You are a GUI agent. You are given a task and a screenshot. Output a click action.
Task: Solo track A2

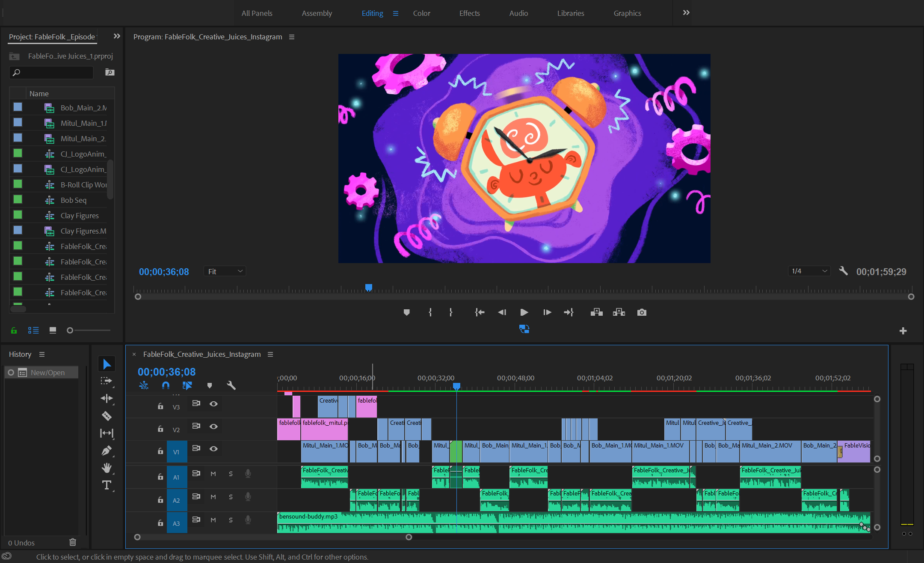pos(231,497)
